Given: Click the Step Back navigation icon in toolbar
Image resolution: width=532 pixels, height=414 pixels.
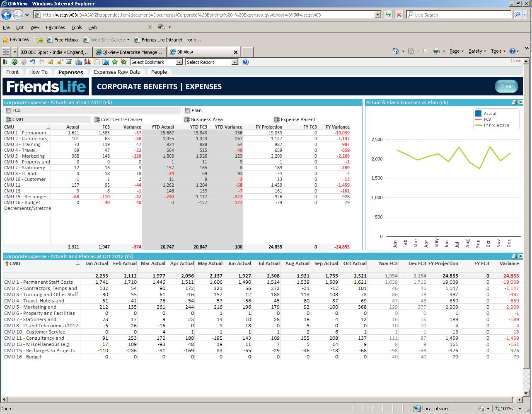Looking at the screenshot, I should point(5,62).
